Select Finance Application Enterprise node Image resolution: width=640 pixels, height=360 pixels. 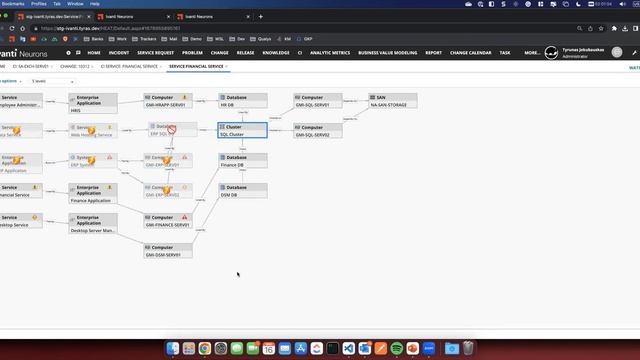93,193
